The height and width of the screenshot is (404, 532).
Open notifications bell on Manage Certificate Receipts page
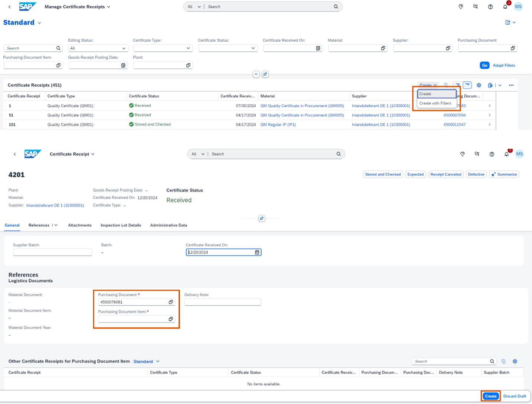[x=505, y=7]
